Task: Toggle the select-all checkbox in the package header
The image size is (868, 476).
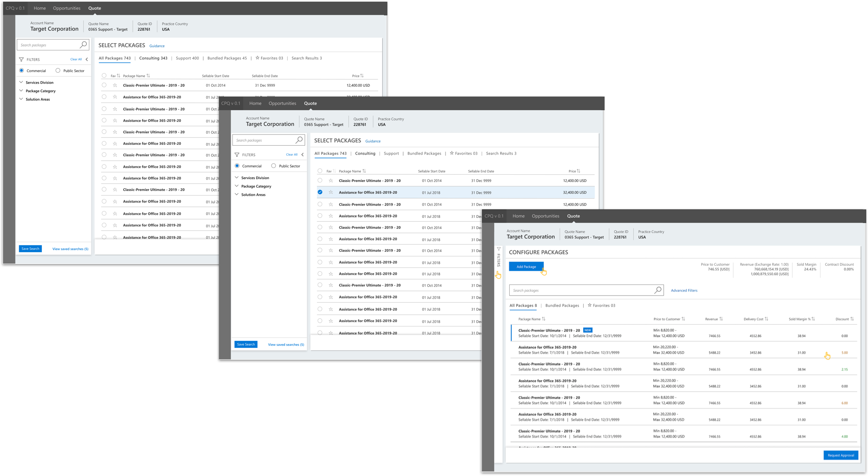Action: pos(104,76)
